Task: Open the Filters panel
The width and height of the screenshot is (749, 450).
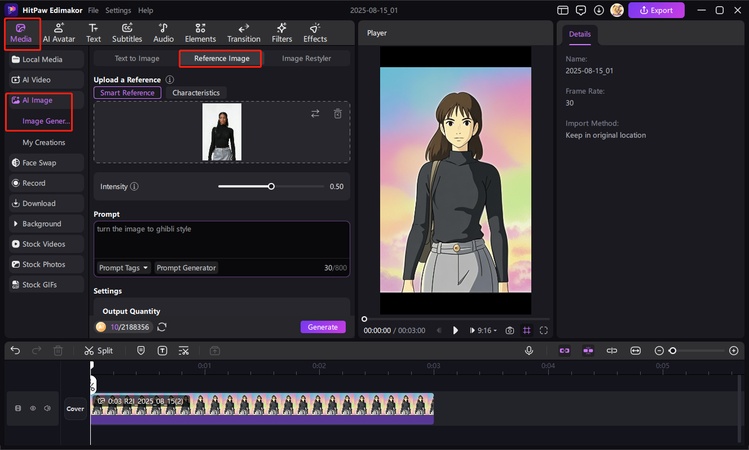Action: tap(282, 33)
